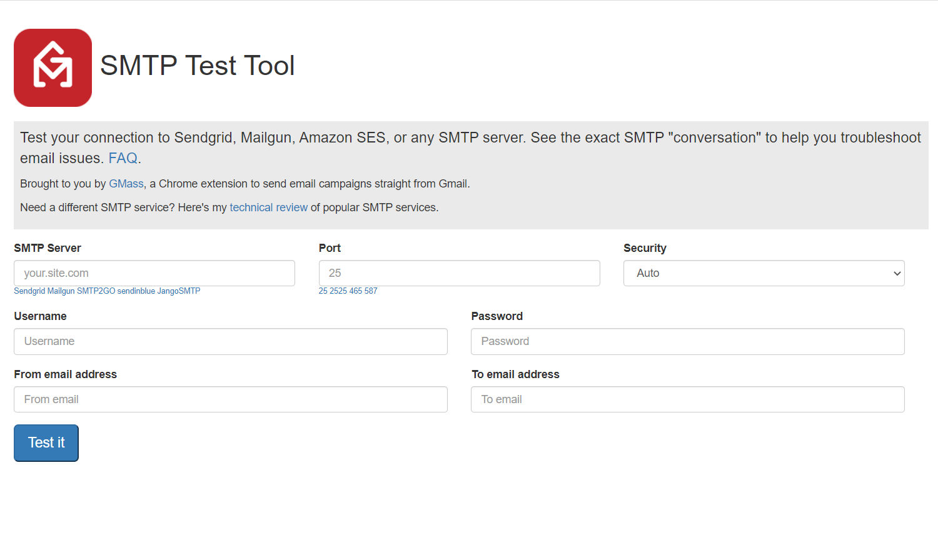Use the sendinblue server preset
Screen dimensions: 938x560
(136, 291)
